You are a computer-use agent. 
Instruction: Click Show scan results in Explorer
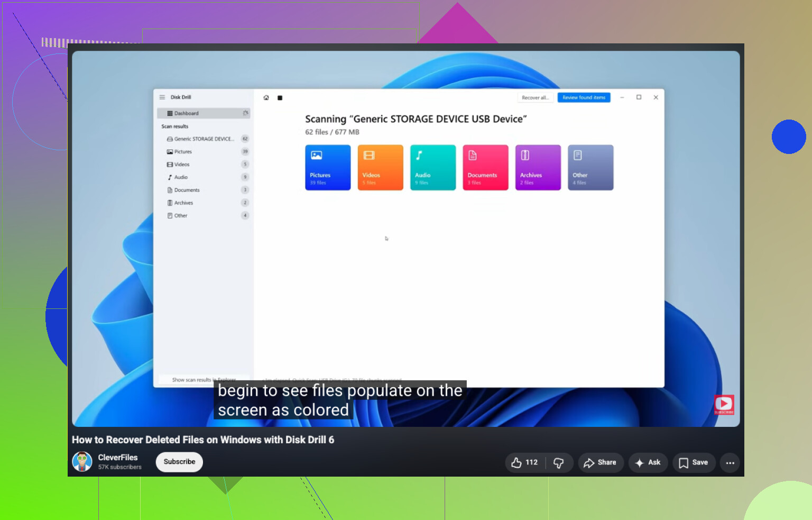coord(204,380)
